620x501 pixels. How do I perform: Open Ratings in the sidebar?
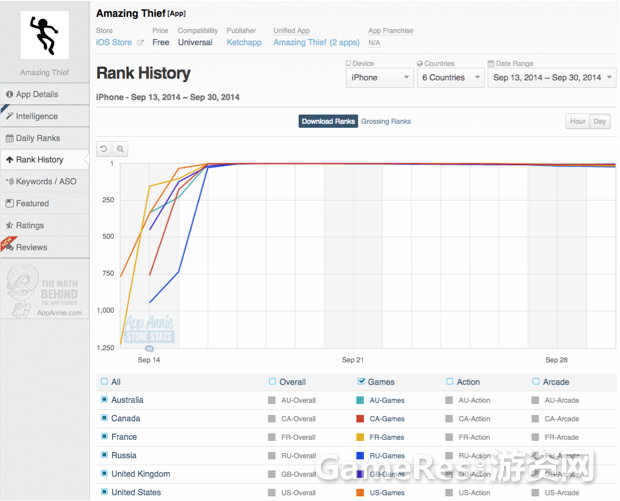[x=45, y=225]
